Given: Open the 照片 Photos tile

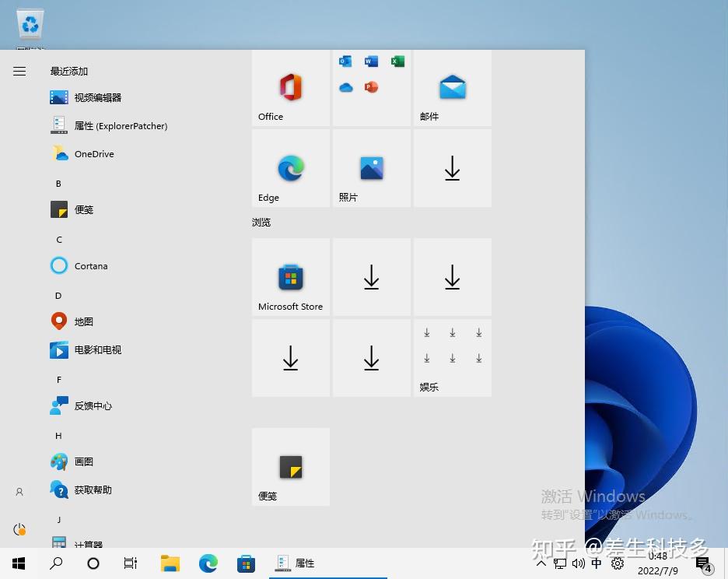Looking at the screenshot, I should [371, 168].
